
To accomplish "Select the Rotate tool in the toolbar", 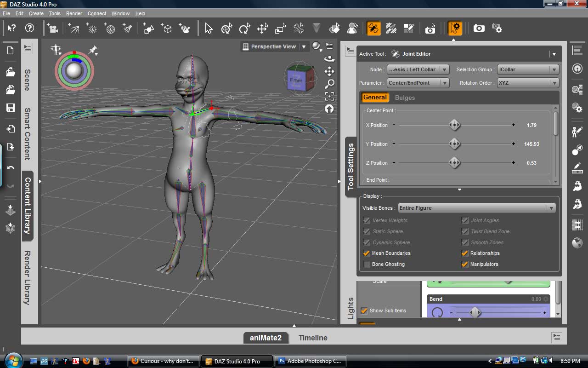I will coord(244,29).
